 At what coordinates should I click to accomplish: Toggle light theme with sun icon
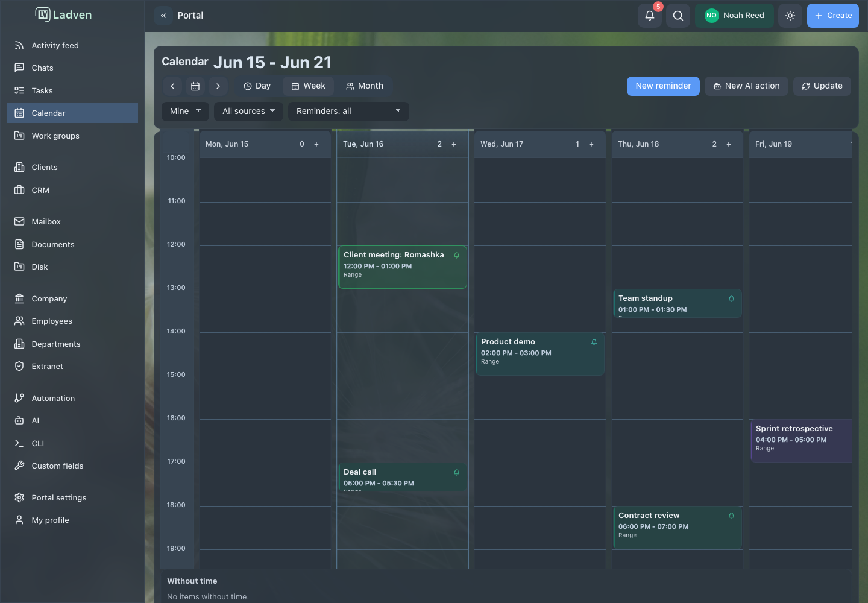pos(790,16)
